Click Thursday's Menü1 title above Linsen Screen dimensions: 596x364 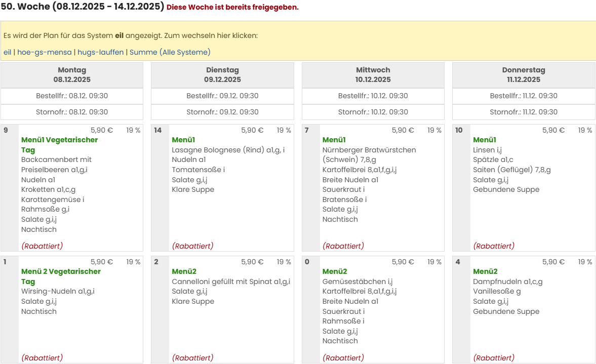click(x=484, y=140)
